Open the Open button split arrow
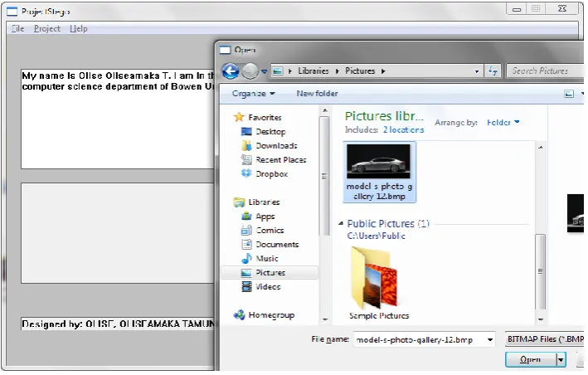Screen dimensions: 588x375 click(561, 360)
